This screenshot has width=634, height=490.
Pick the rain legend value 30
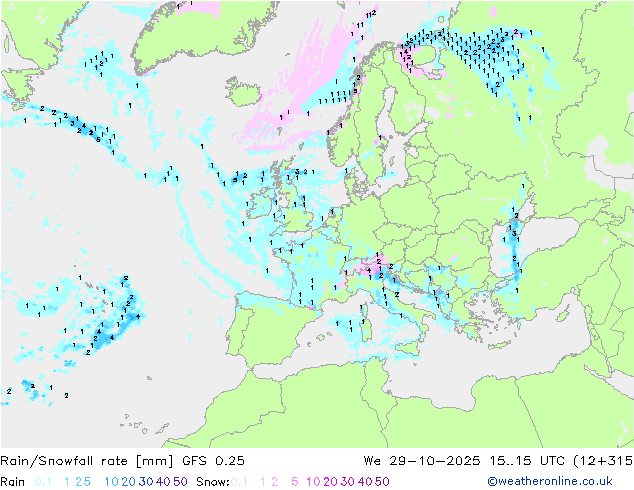click(x=146, y=482)
